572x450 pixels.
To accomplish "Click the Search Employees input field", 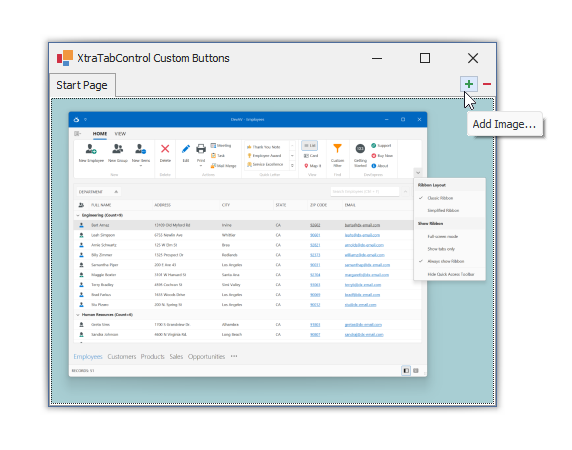I will tap(365, 191).
